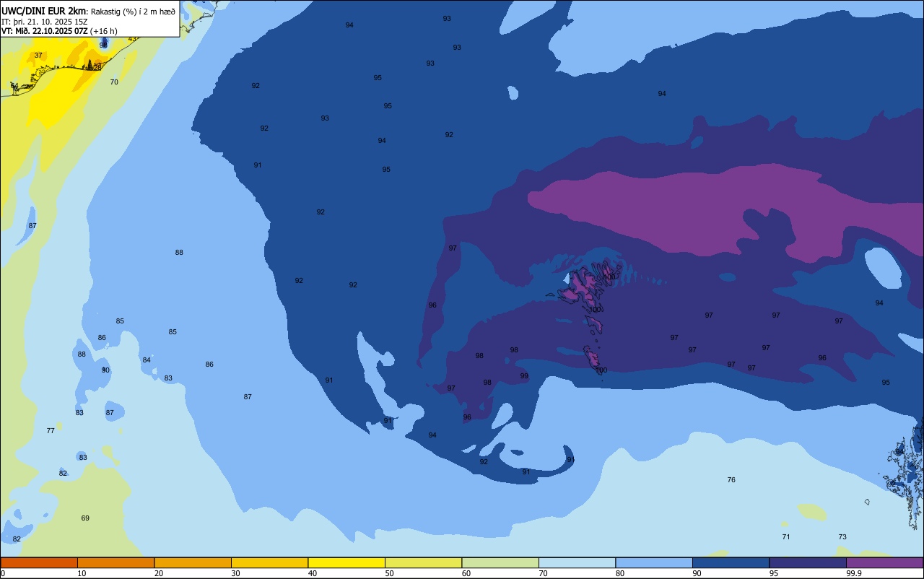This screenshot has height=579, width=924.
Task: Click the legend tick label '30'
Action: (x=235, y=573)
